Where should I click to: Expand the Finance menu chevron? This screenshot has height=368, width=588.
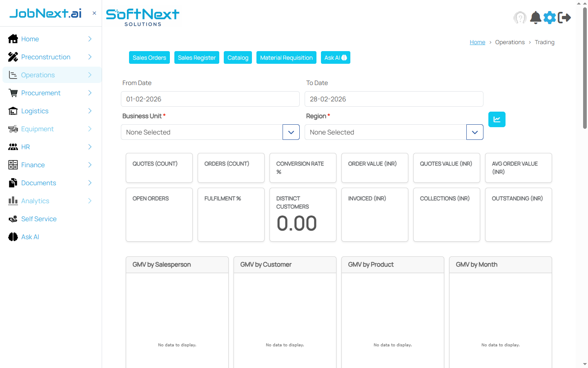[x=90, y=165]
